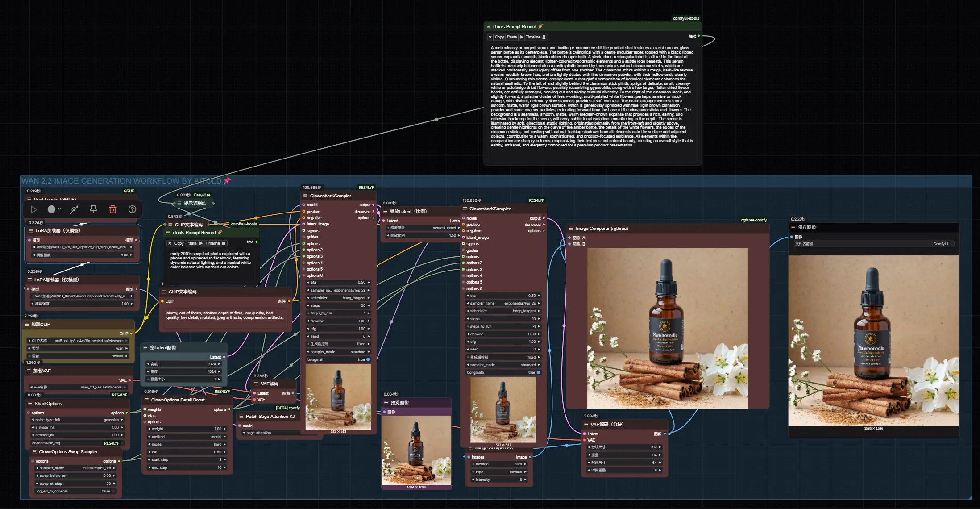Click play arrow icon in top iTools Prompt Record

(521, 37)
